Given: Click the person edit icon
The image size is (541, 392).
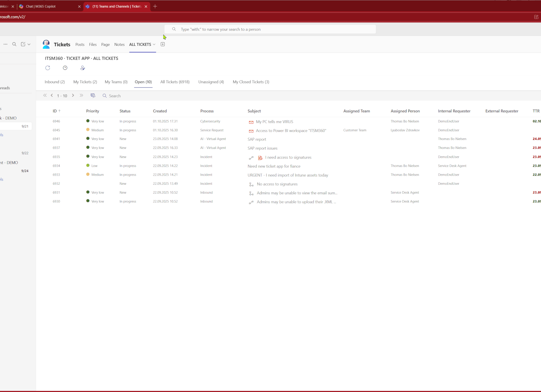Looking at the screenshot, I should (x=83, y=68).
